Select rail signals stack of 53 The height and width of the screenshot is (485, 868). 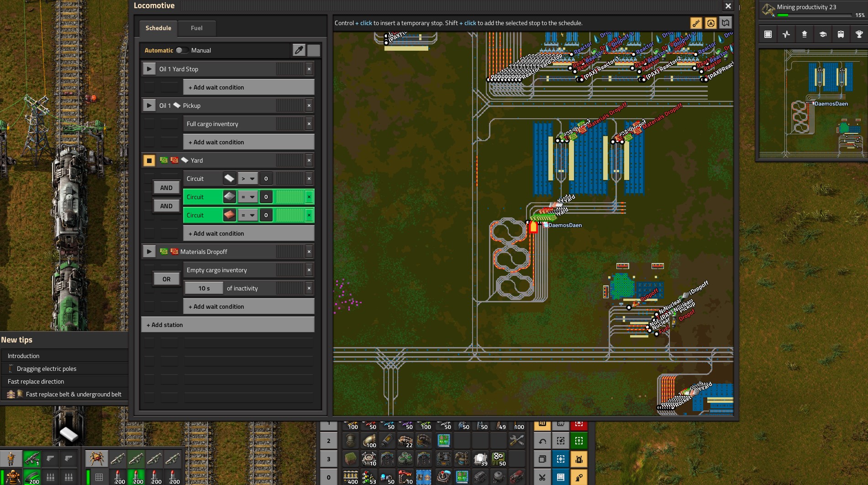(369, 477)
